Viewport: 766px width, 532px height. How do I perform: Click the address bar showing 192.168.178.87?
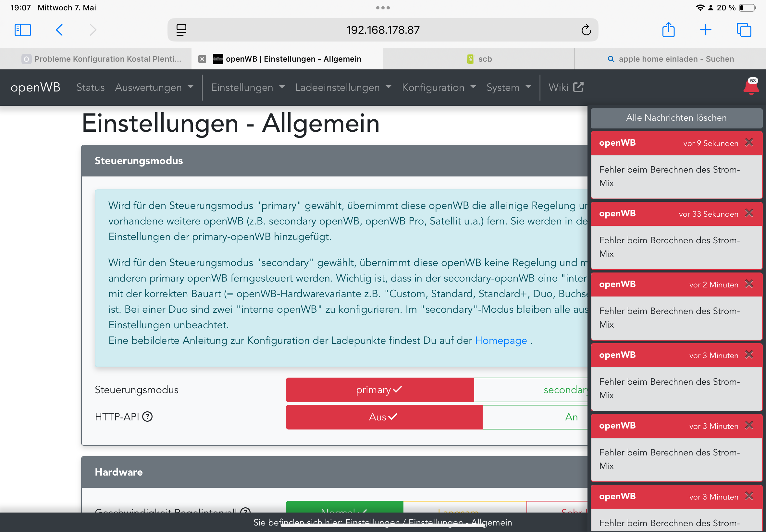click(382, 30)
